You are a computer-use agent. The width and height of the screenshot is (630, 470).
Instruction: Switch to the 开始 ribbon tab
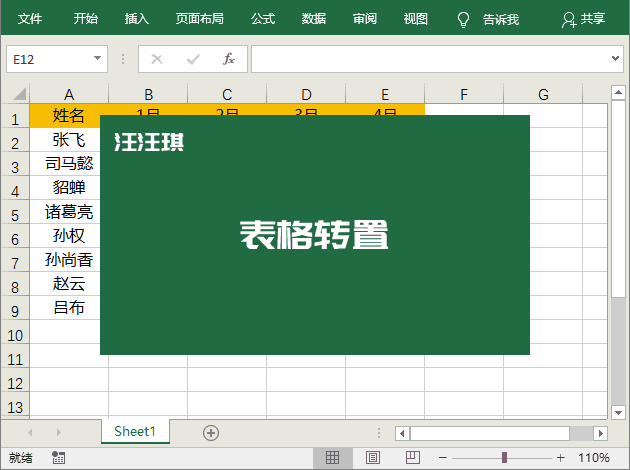(x=86, y=18)
